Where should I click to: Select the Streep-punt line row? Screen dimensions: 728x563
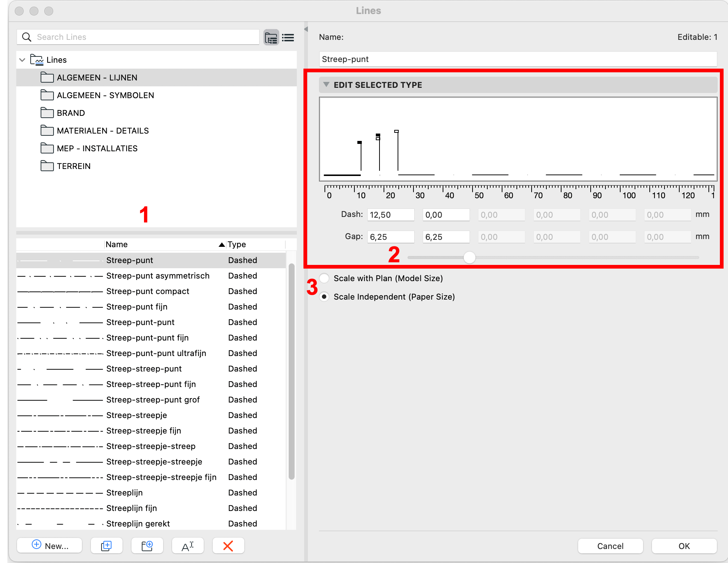click(x=151, y=260)
